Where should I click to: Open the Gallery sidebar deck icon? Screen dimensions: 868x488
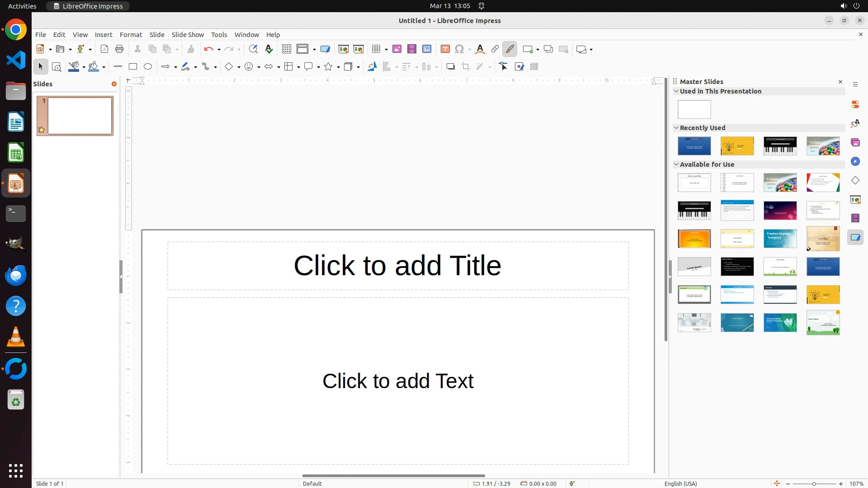click(855, 143)
